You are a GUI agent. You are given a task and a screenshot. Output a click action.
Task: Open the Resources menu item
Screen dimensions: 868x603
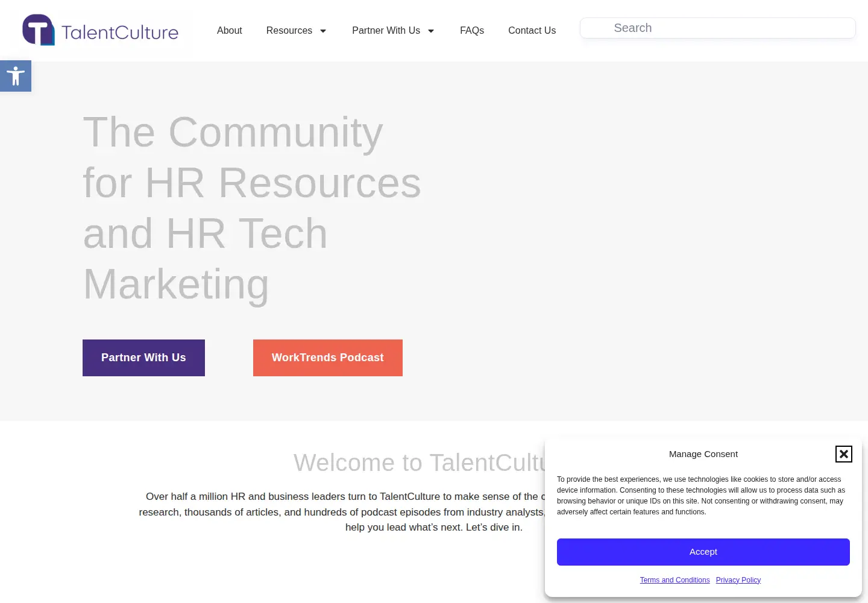(289, 31)
